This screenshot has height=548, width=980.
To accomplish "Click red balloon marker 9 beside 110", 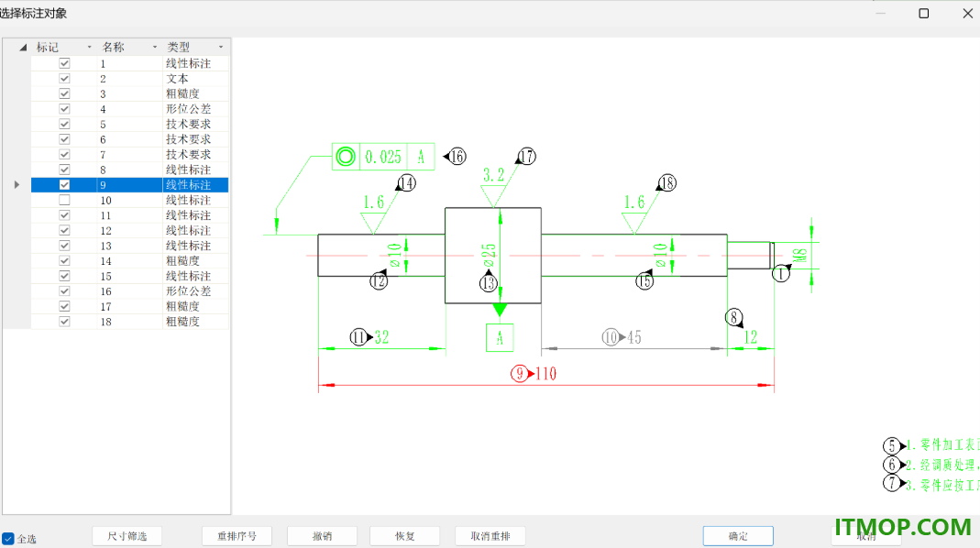I will point(520,374).
